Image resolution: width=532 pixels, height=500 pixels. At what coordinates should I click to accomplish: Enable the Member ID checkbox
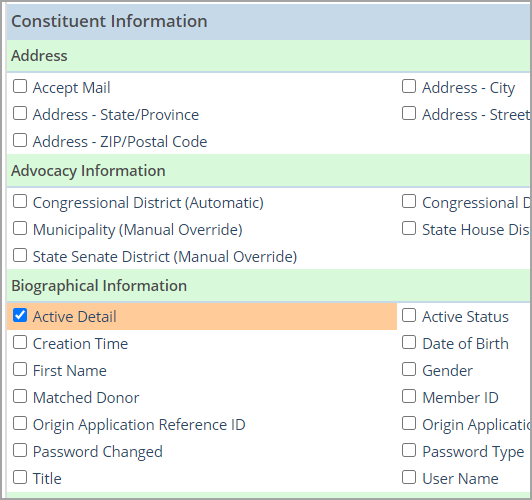[409, 396]
